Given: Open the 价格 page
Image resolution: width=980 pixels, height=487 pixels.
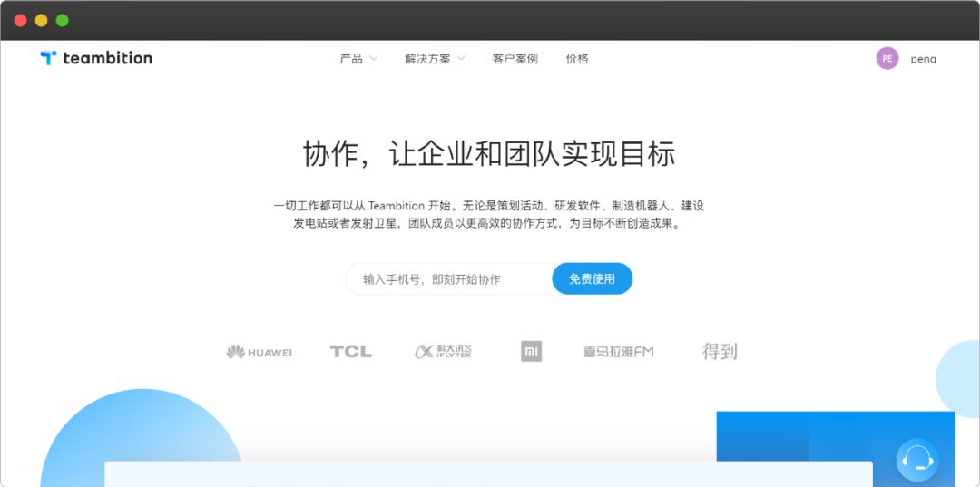Looking at the screenshot, I should tap(577, 59).
